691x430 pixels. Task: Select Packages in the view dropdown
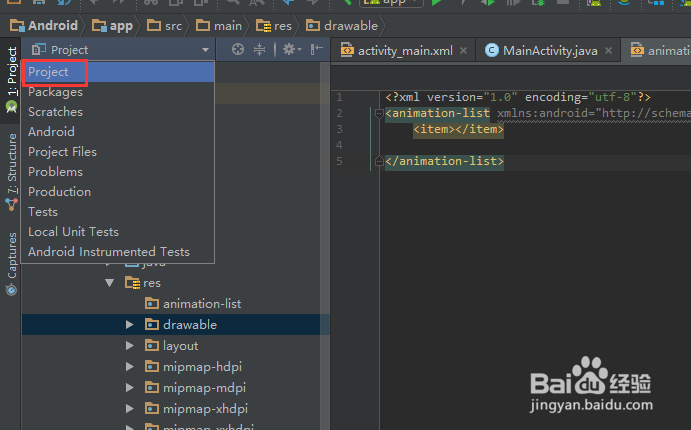point(118,92)
